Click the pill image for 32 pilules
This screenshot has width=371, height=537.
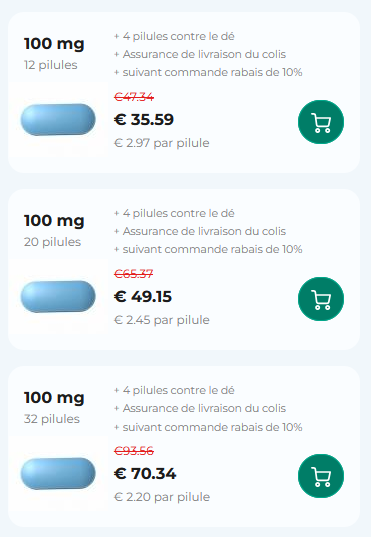[x=58, y=474]
